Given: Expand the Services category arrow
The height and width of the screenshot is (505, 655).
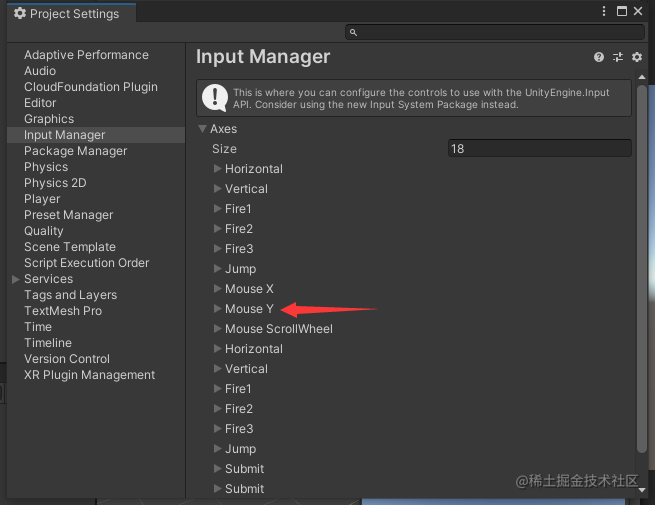Looking at the screenshot, I should [x=15, y=279].
